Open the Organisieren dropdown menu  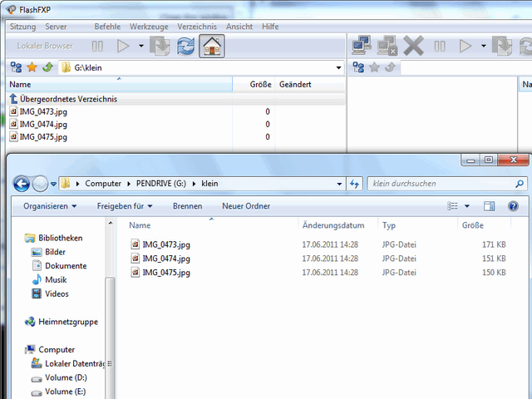(x=50, y=206)
